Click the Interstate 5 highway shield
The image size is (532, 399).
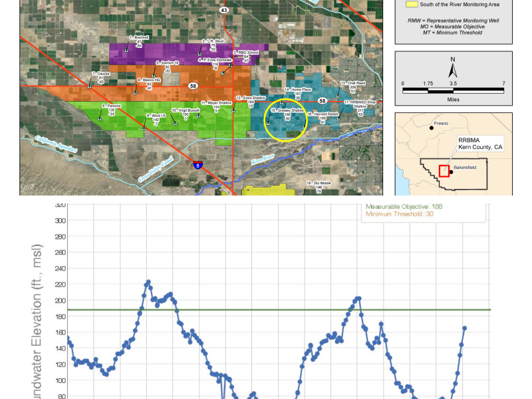pyautogui.click(x=198, y=164)
